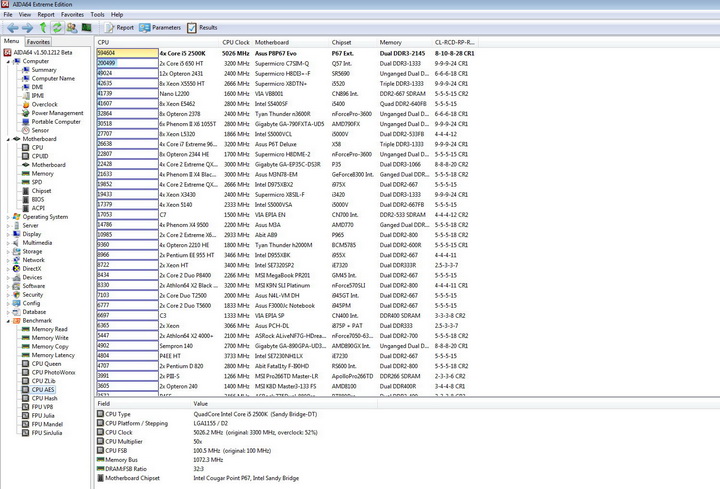The image size is (720, 489).
Task: Open the Memory Latency benchmark
Action: [x=53, y=355]
